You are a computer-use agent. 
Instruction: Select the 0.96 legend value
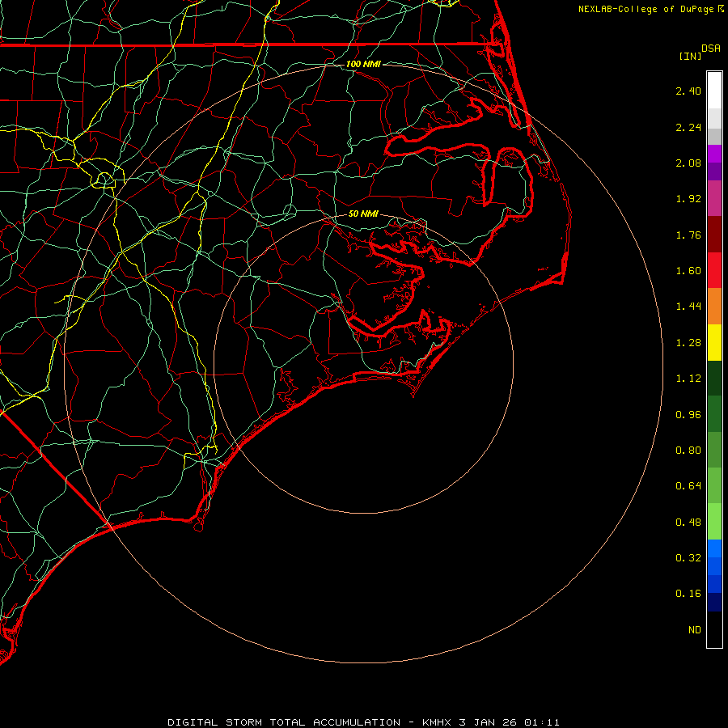[x=688, y=415]
